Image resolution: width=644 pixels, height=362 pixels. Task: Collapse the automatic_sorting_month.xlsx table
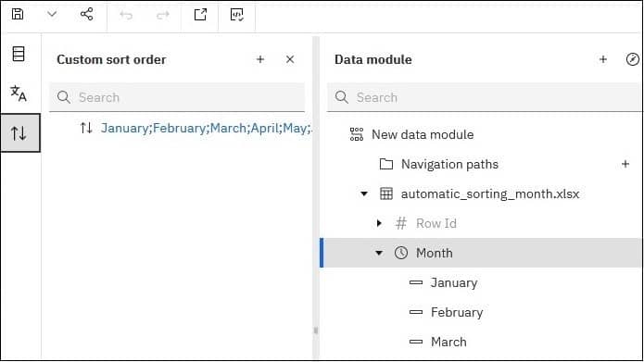click(364, 193)
